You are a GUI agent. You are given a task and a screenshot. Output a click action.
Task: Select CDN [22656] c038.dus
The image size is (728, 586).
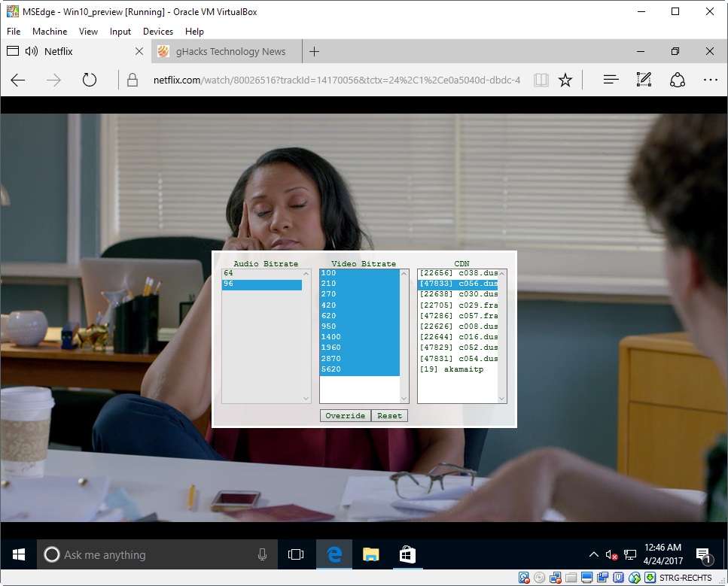click(x=458, y=273)
